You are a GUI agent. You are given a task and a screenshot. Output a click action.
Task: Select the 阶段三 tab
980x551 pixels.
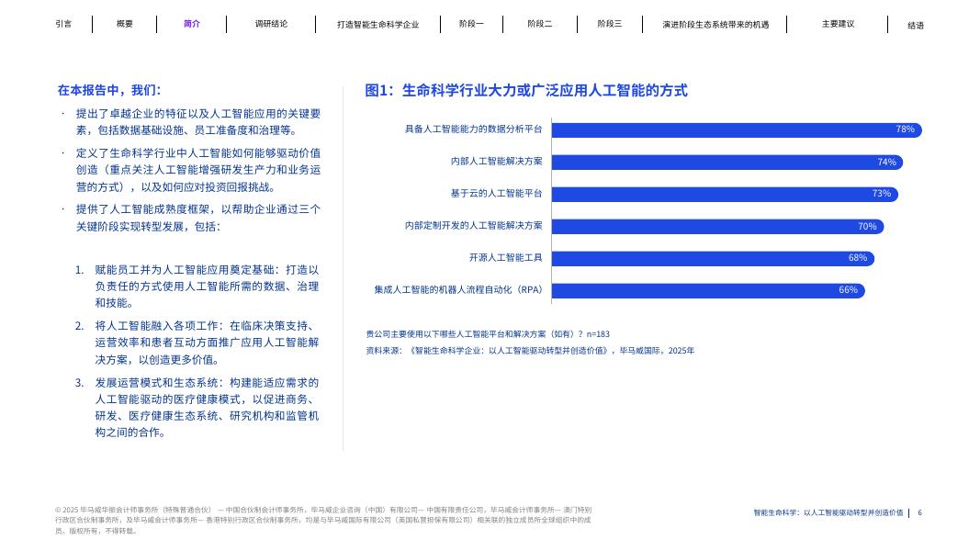coord(609,24)
